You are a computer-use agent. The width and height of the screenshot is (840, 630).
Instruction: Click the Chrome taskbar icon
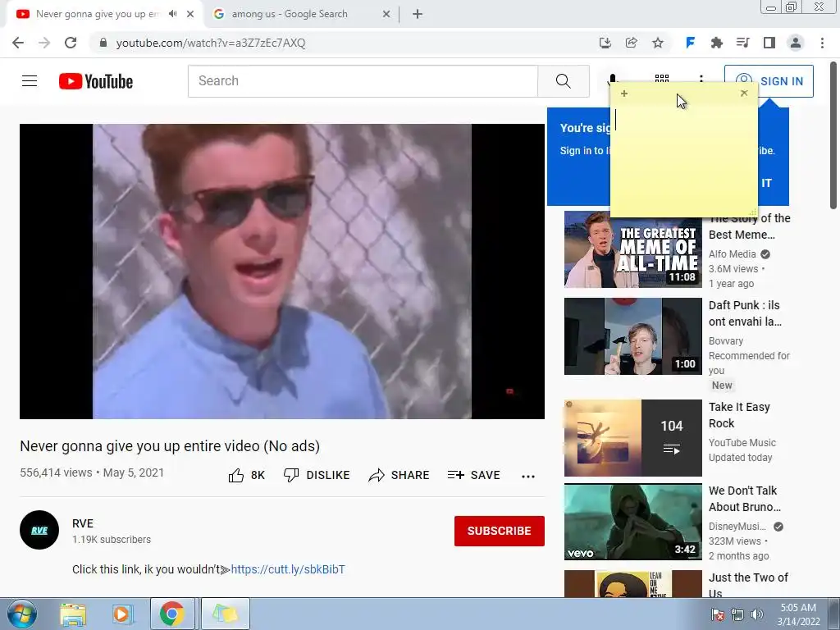pos(171,614)
